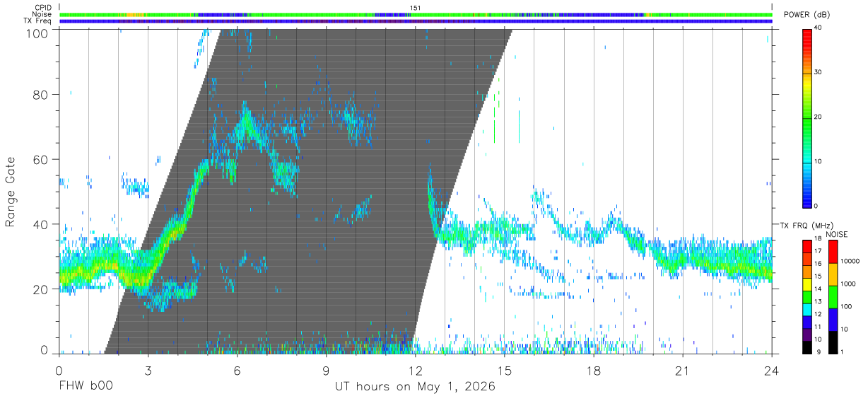Image resolution: width=868 pixels, height=401 pixels.
Task: Click range gate tick label 40
Action: coord(41,224)
